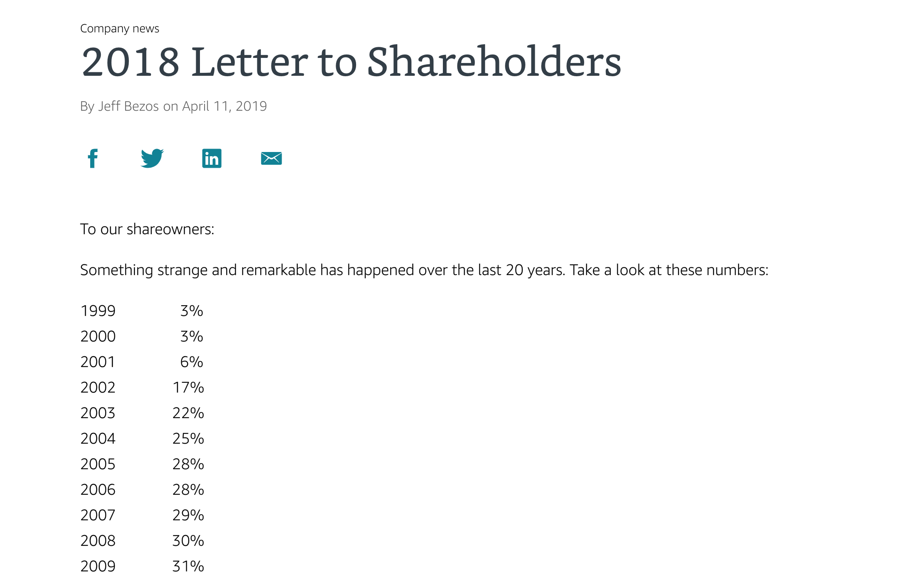The width and height of the screenshot is (924, 579).
Task: Share the article on LinkedIn
Action: 212,158
